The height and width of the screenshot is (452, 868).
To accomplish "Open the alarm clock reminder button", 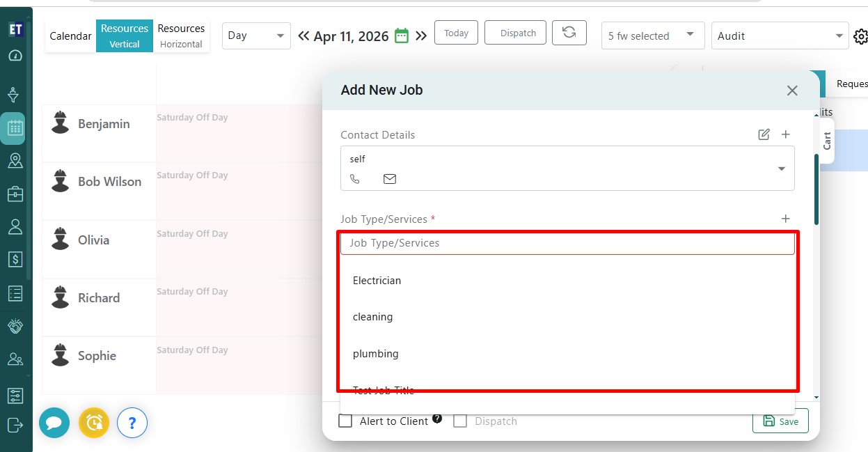I will 94,423.
